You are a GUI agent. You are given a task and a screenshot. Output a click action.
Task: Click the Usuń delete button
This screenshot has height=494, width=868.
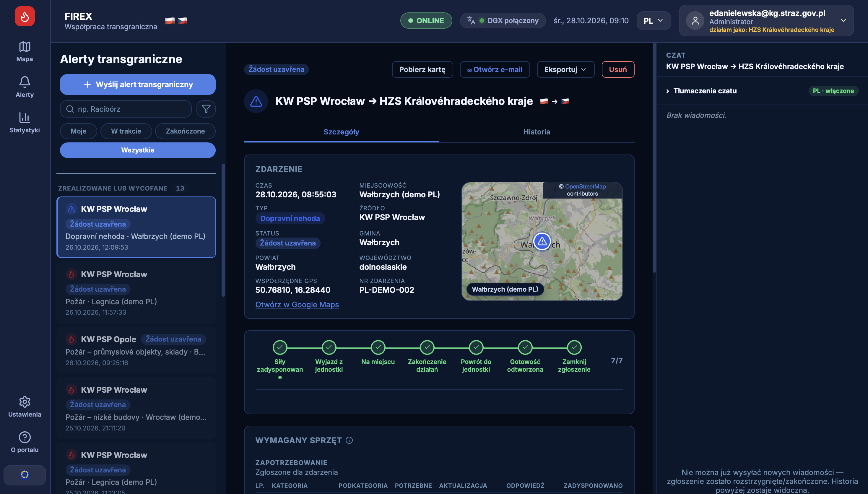tap(618, 69)
